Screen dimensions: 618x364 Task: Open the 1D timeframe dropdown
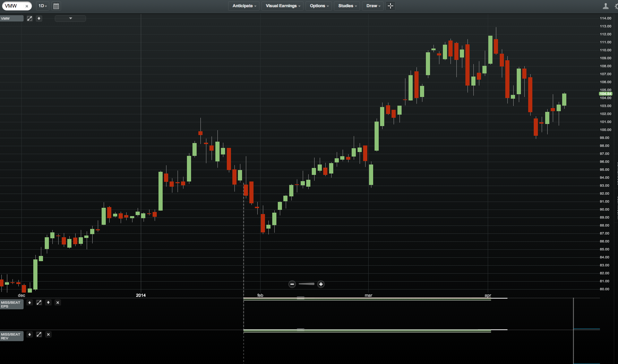point(42,6)
